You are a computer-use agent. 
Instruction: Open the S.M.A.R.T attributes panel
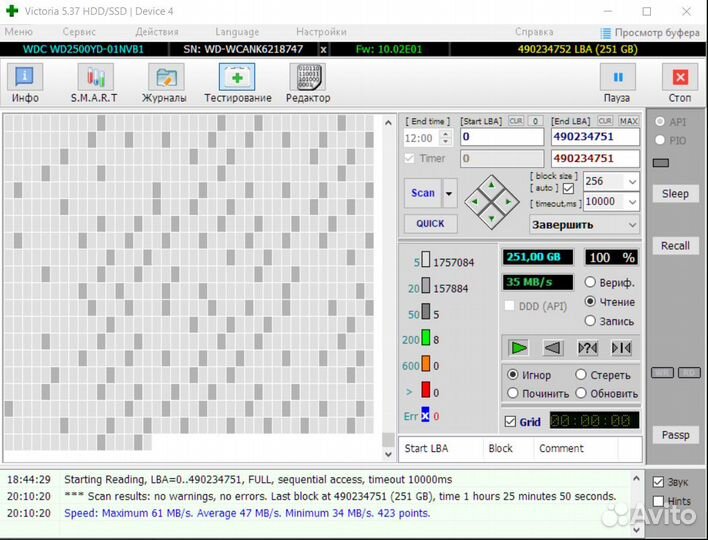tap(94, 80)
